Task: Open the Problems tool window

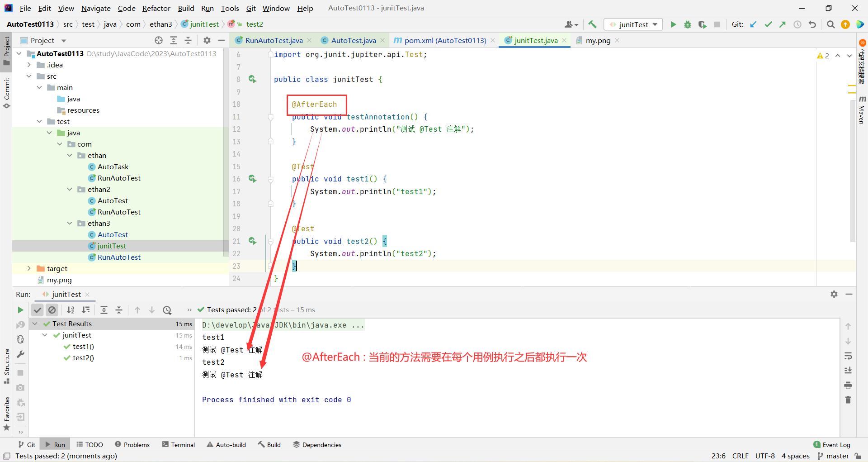Action: [x=132, y=445]
